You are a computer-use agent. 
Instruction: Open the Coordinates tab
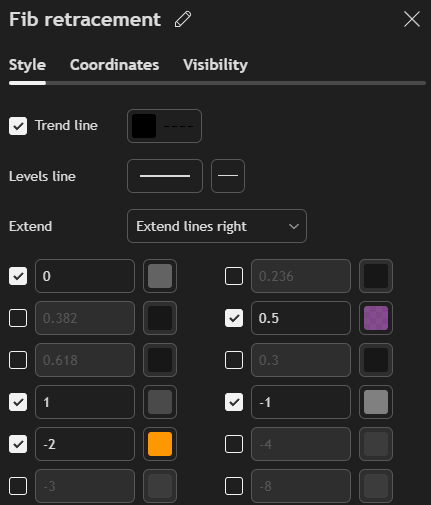click(x=114, y=65)
